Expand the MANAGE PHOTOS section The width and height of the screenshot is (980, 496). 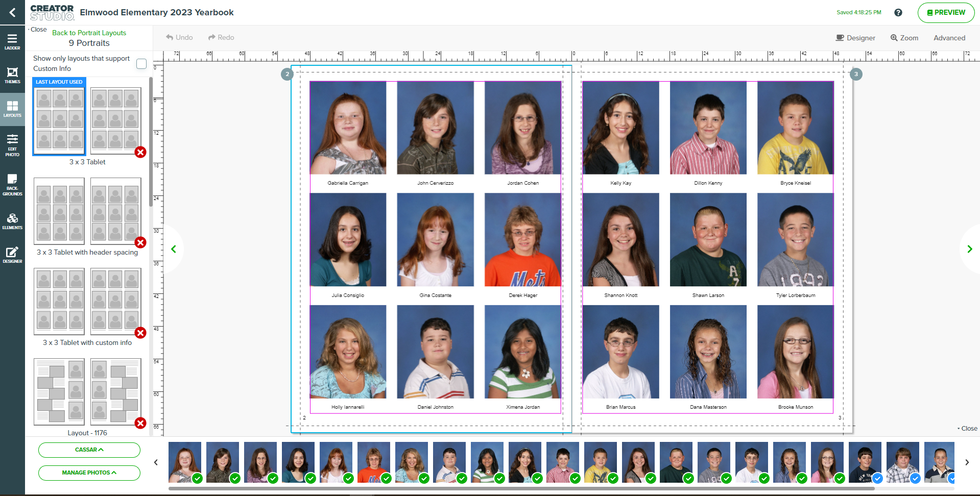(x=89, y=473)
